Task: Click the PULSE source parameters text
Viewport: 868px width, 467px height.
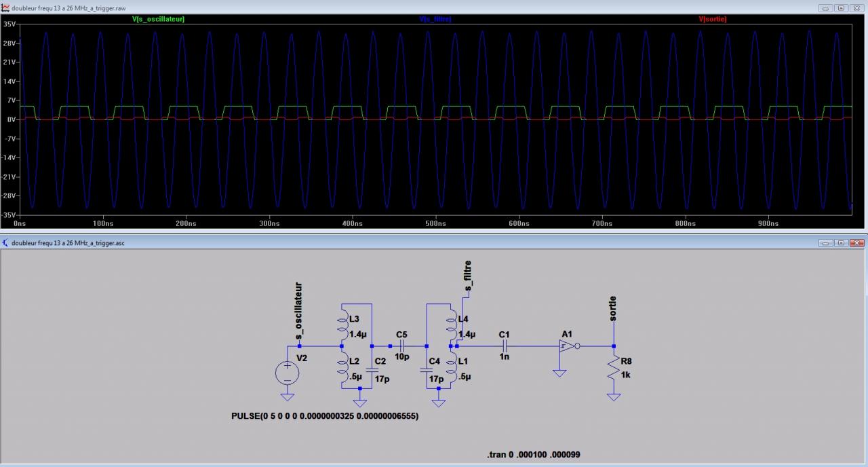Action: [x=325, y=415]
